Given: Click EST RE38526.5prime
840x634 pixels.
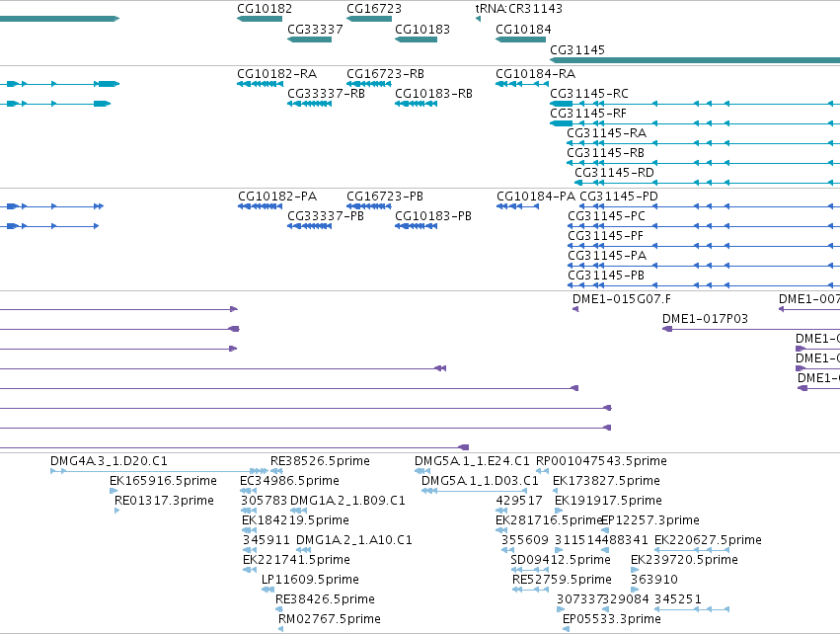Looking at the screenshot, I should (321, 461).
